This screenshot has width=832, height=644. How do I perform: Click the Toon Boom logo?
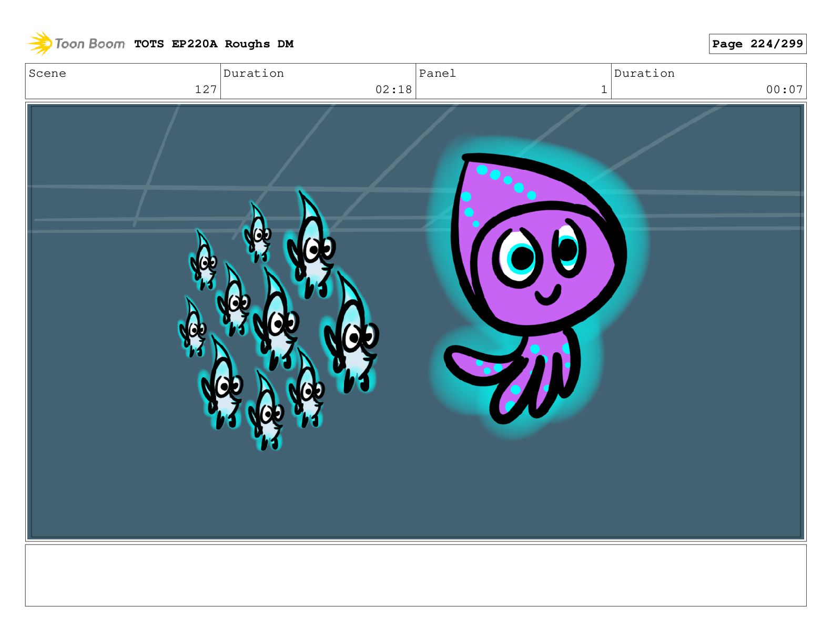[x=76, y=44]
